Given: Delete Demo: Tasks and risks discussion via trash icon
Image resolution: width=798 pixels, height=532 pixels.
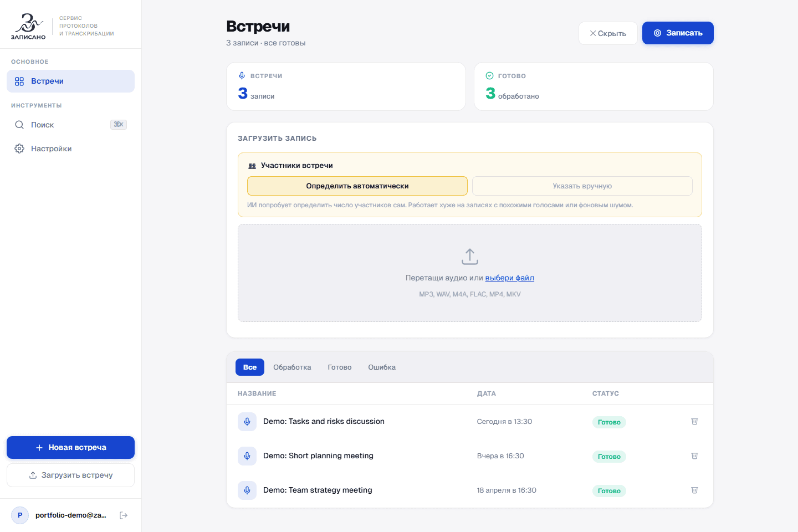Looking at the screenshot, I should (x=694, y=422).
